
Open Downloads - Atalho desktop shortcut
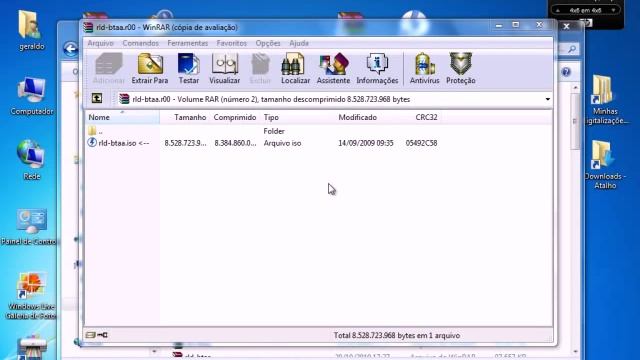(605, 164)
